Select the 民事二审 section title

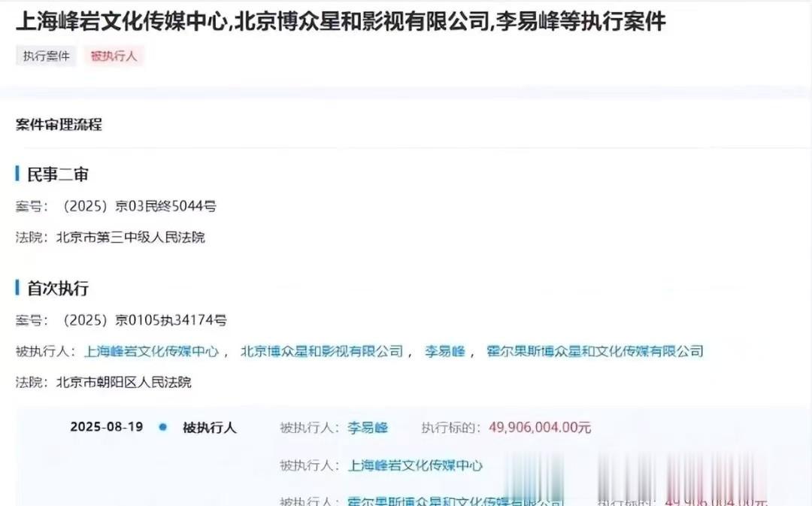[x=57, y=174]
